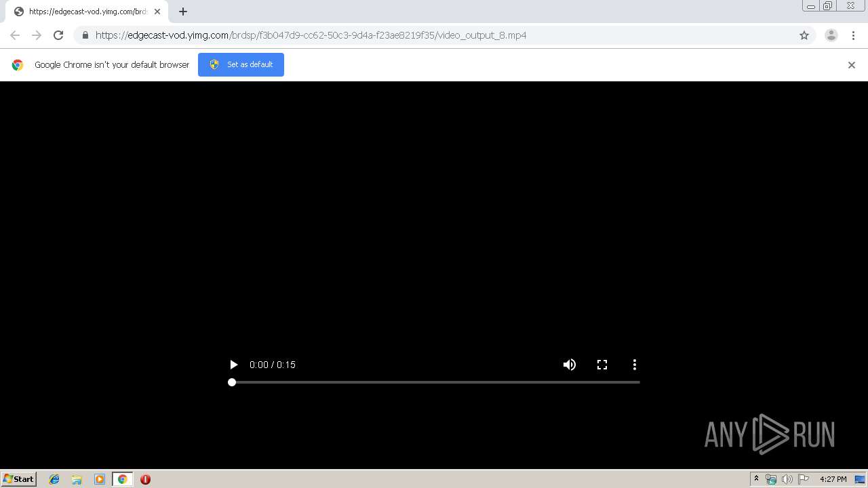
Task: View site security lock info
Action: (85, 35)
